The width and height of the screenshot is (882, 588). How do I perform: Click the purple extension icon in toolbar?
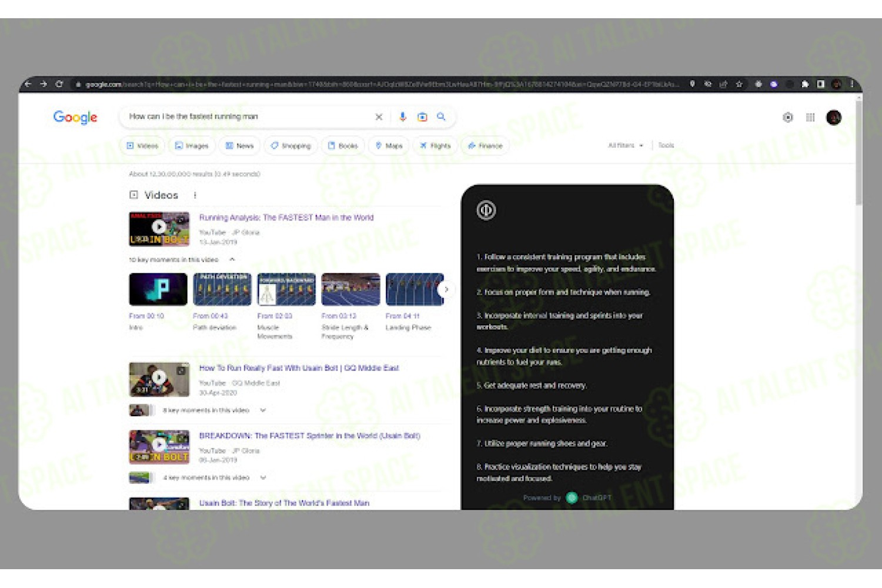(774, 84)
